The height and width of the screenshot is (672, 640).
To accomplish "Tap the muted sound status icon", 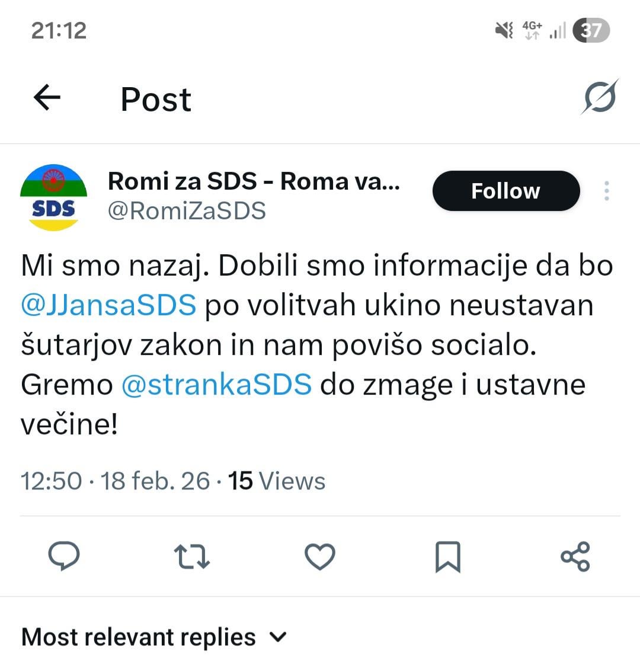I will (x=504, y=30).
